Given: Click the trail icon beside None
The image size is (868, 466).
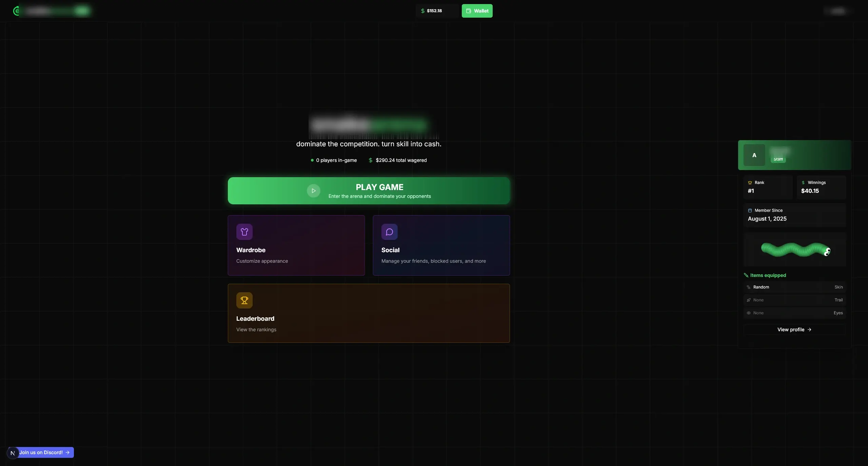Looking at the screenshot, I should click(x=749, y=300).
